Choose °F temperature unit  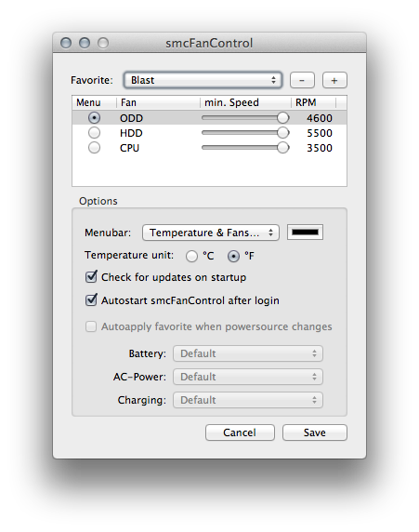pos(233,256)
